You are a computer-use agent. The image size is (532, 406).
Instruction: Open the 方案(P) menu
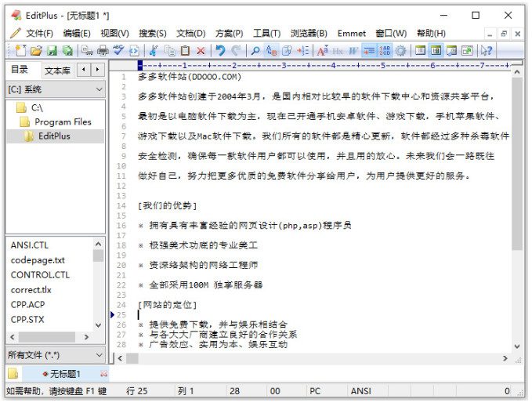tap(230, 33)
